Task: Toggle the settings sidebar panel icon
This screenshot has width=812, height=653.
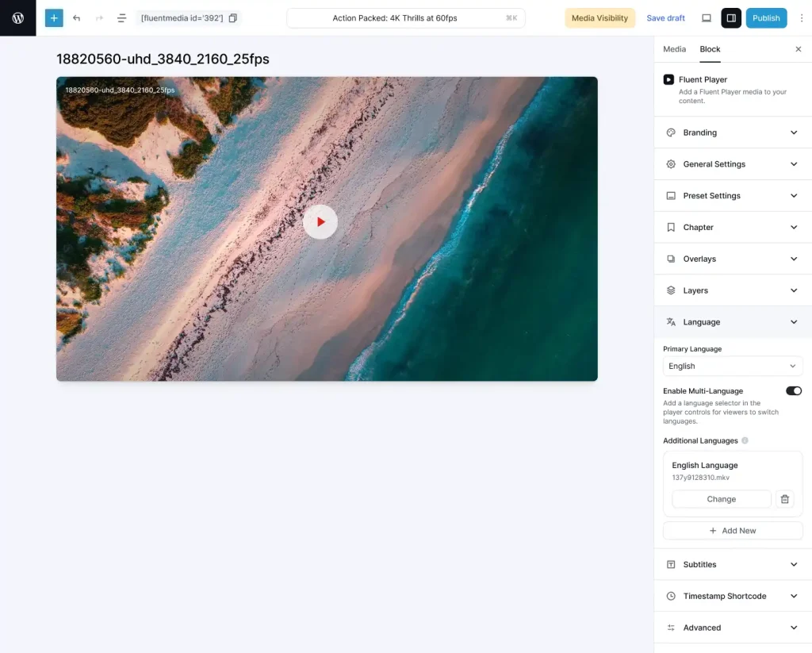Action: coord(730,17)
